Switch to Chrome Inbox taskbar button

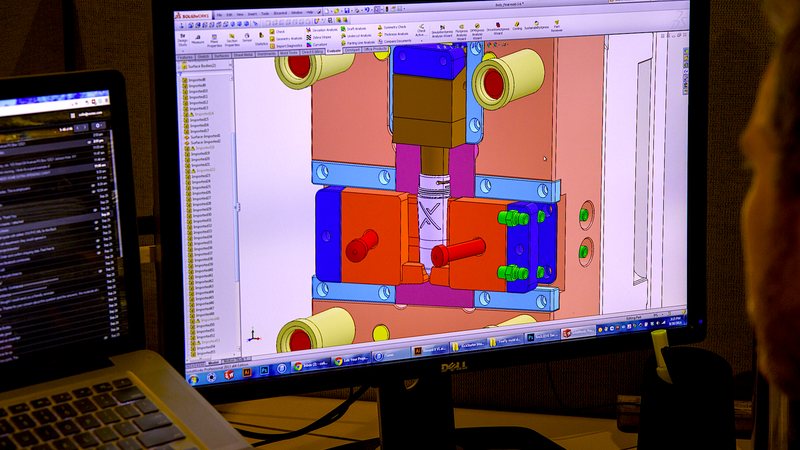click(311, 365)
